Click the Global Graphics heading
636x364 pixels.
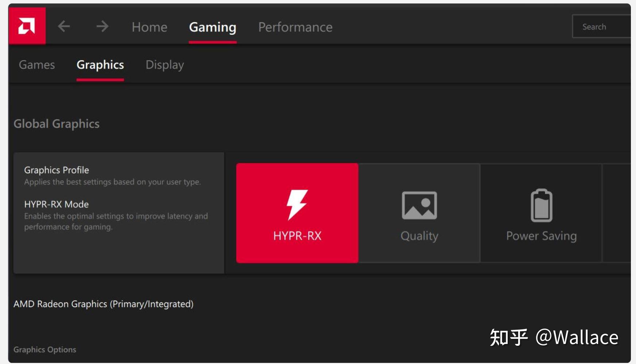(x=57, y=124)
